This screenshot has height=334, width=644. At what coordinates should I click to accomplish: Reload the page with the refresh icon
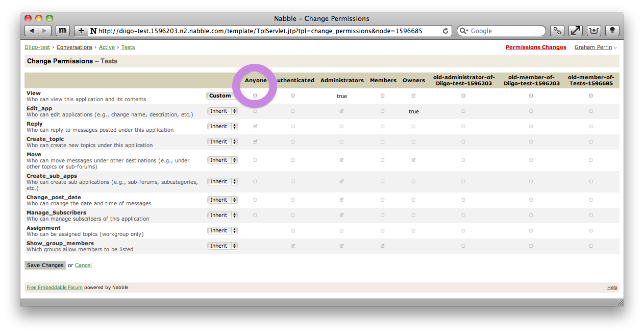click(x=445, y=31)
